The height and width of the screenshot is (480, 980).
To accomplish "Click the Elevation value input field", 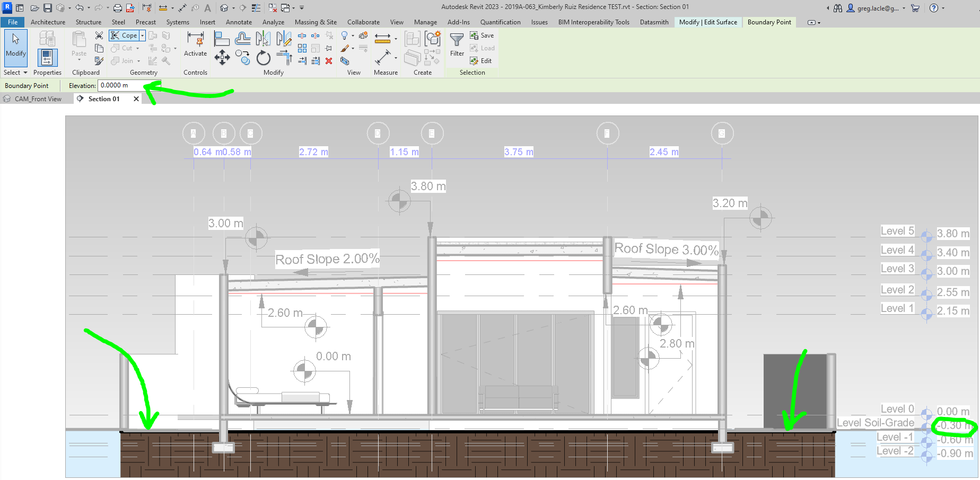I will pyautogui.click(x=121, y=85).
